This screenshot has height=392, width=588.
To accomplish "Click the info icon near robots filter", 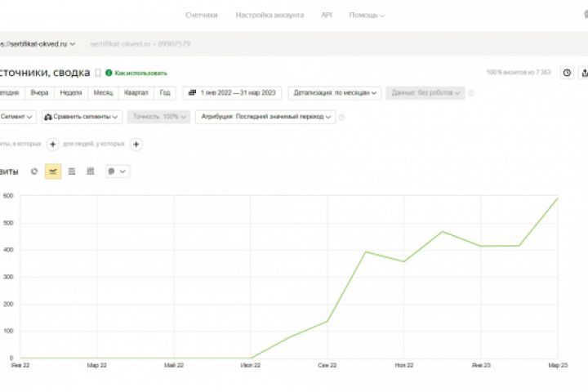I will point(471,93).
